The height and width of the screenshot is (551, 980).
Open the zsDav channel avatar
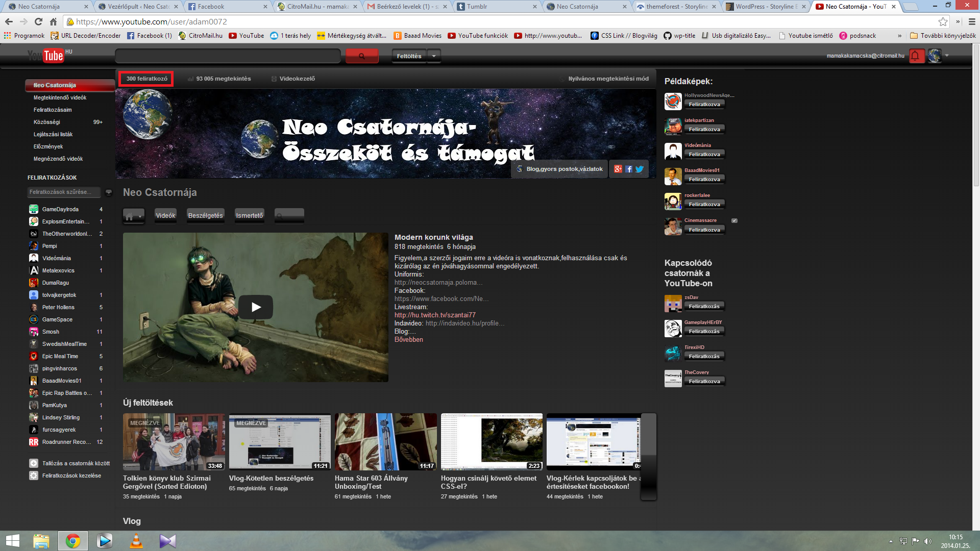click(x=673, y=303)
